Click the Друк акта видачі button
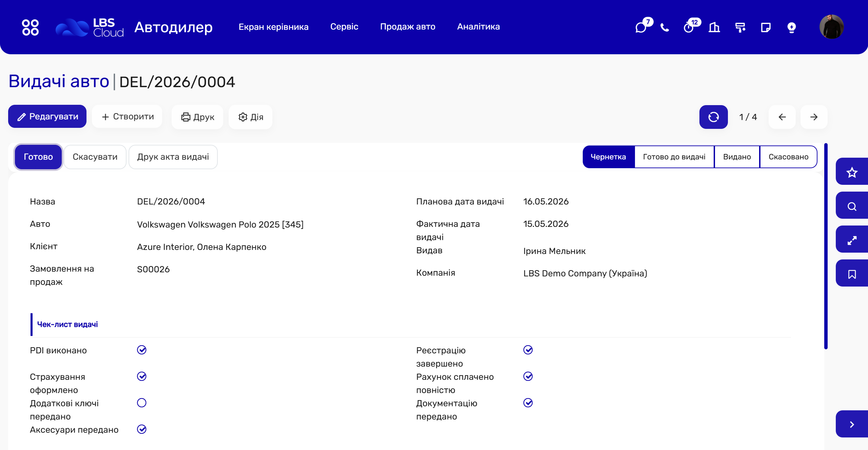The width and height of the screenshot is (868, 450). [x=173, y=157]
